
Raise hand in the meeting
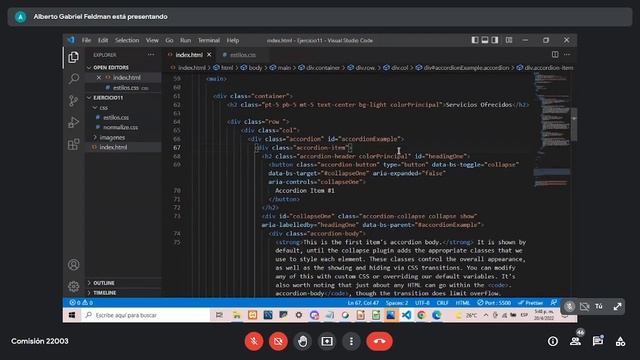tap(302, 341)
